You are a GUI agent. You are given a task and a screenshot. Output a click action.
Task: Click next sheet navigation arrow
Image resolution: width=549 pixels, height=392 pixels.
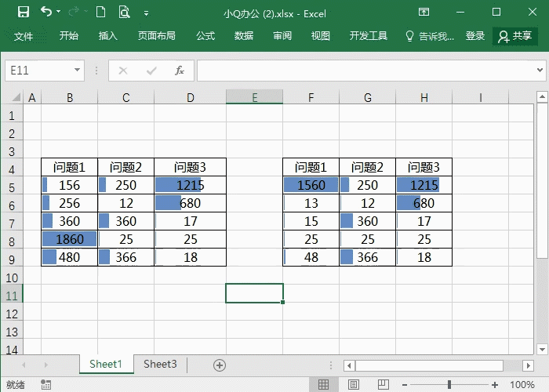45,365
